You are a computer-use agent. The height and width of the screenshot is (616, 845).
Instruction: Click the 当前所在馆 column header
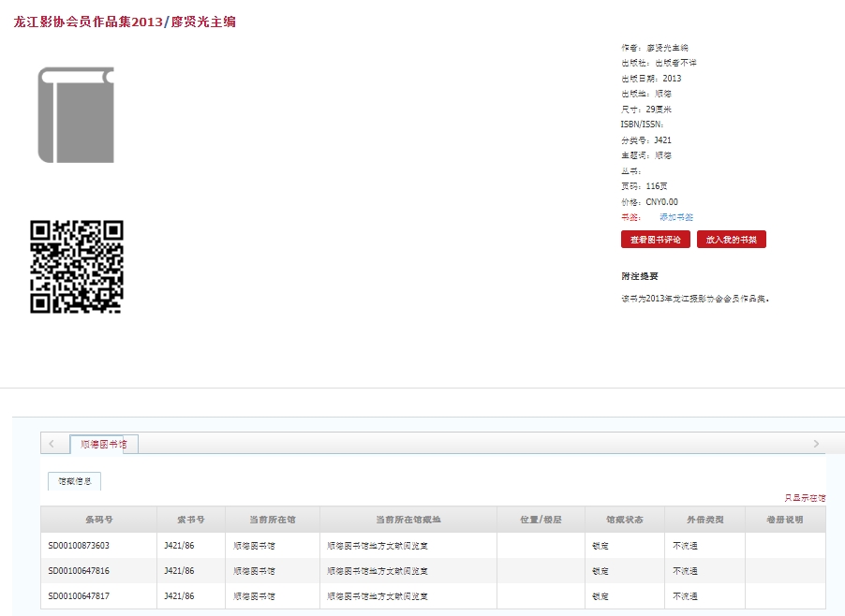[x=273, y=520]
